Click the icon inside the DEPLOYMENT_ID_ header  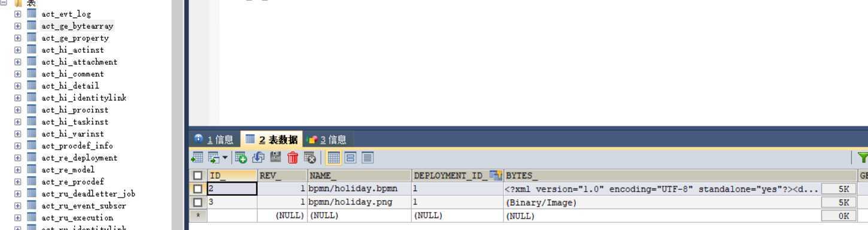(x=496, y=175)
